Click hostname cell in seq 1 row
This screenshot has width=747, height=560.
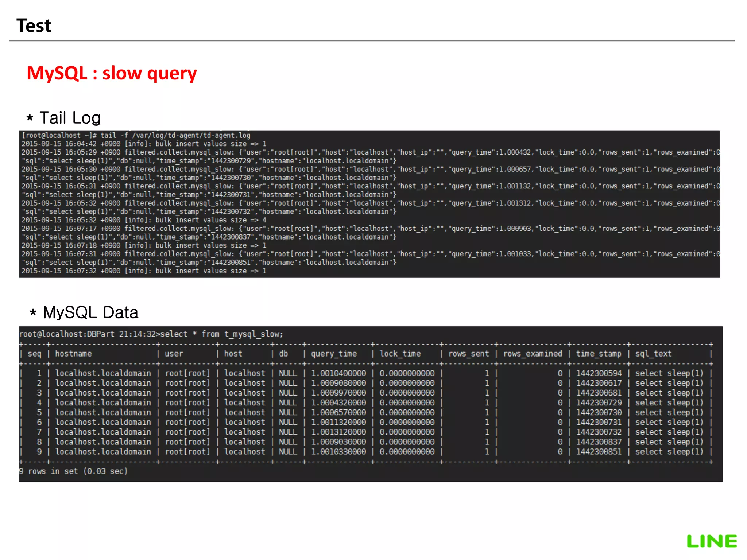coord(103,373)
